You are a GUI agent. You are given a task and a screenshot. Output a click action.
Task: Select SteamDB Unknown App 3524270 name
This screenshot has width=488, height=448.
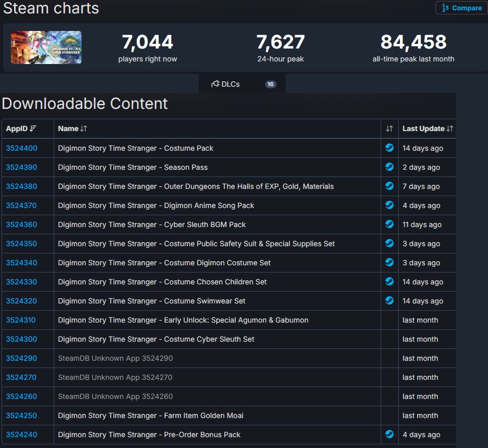click(115, 377)
